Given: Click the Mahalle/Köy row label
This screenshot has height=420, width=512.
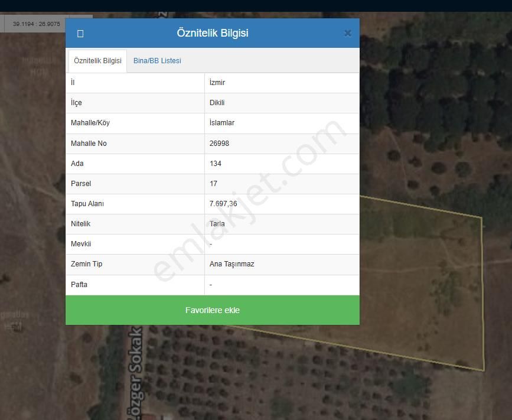Looking at the screenshot, I should click(90, 123).
